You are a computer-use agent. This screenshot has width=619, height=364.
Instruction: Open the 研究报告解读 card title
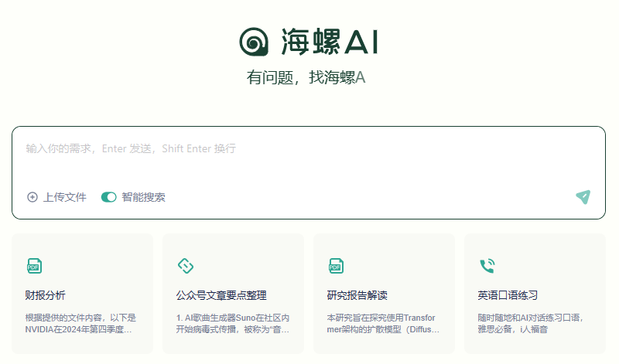pos(357,295)
